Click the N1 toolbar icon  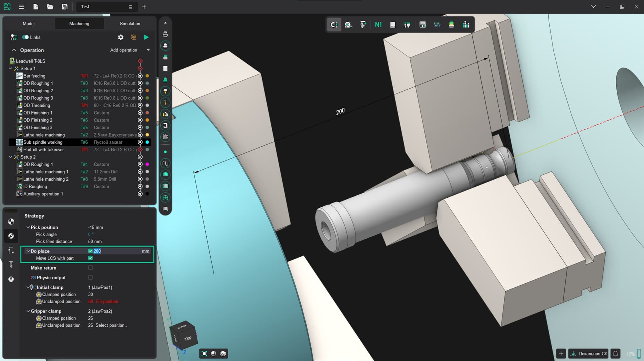click(x=378, y=25)
